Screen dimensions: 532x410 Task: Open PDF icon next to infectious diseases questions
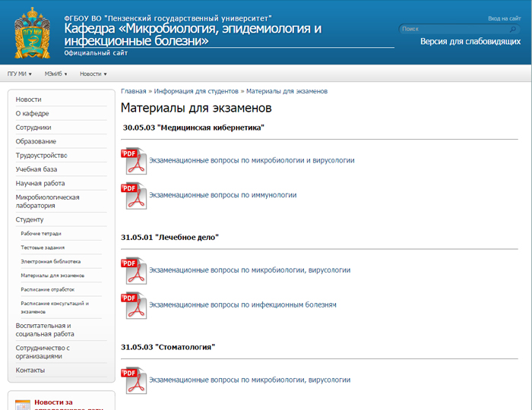[x=134, y=305]
